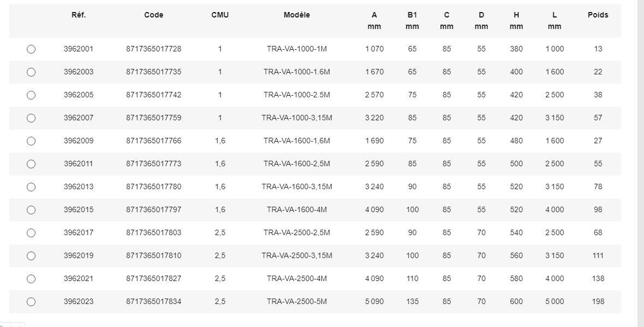
Task: Click the TRA-VA-2500-4M model cell
Action: [297, 279]
